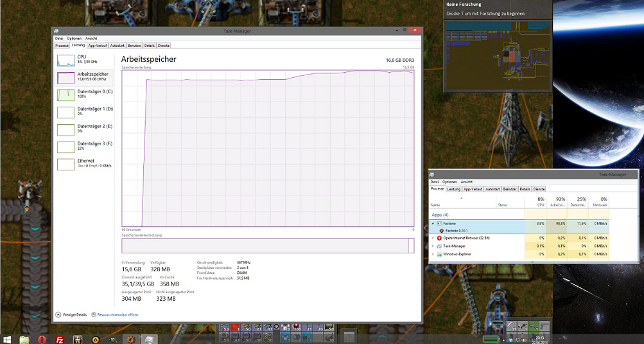Select the pistol weapon slot in Factorio

(x=544, y=326)
